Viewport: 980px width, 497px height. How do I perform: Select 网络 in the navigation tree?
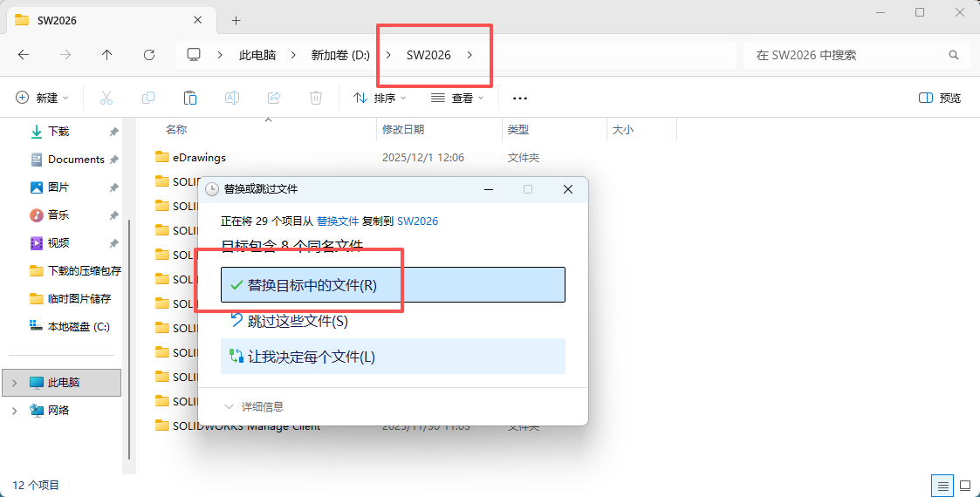click(58, 410)
